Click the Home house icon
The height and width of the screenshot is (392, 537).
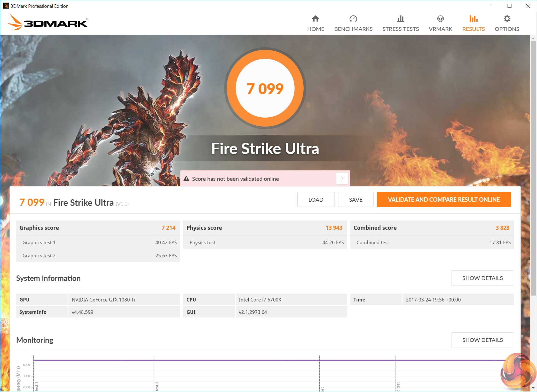click(315, 19)
